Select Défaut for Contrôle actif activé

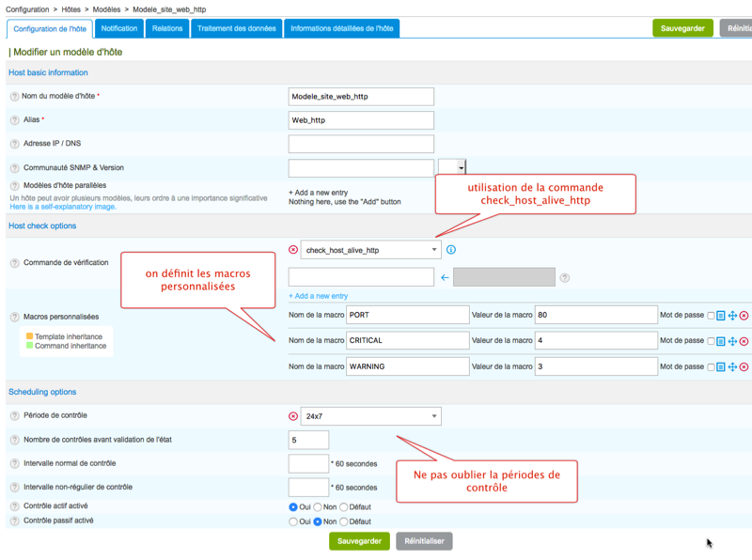tap(345, 506)
